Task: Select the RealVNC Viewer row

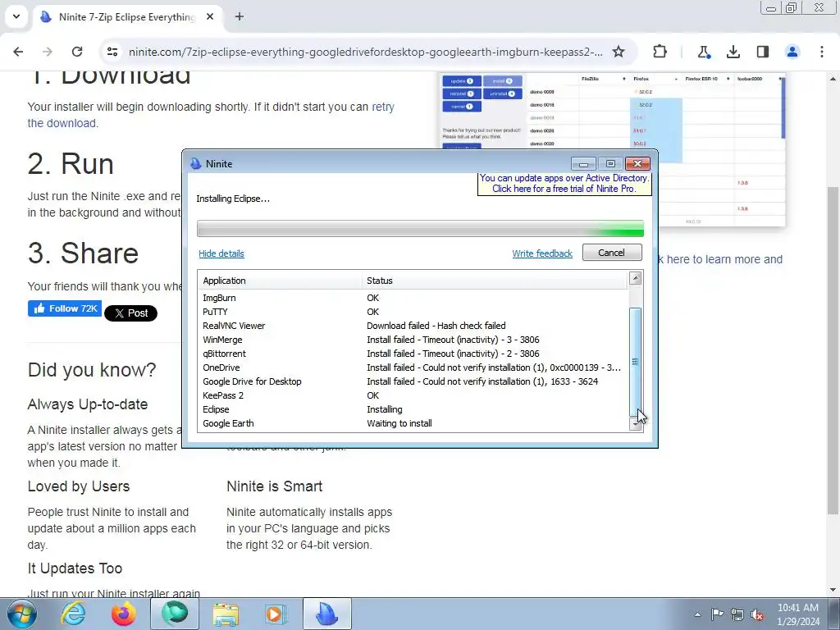Action: (413, 326)
